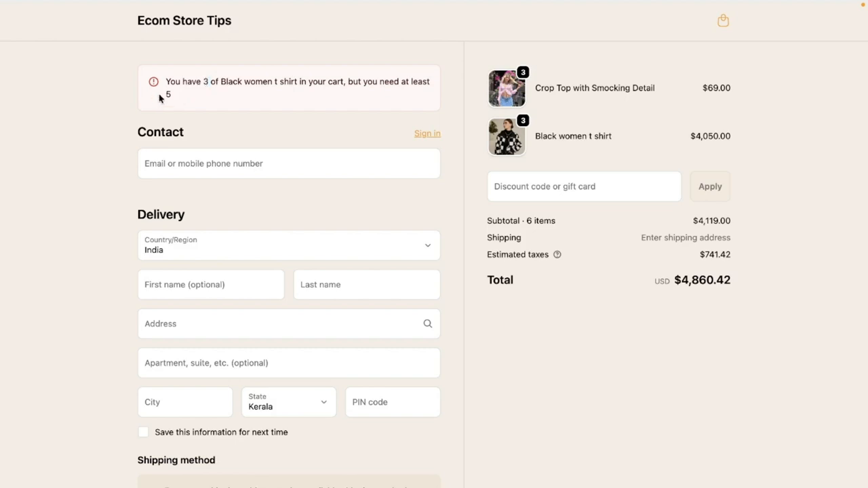Click the Total label
Screen dimensions: 868x488
pyautogui.click(x=500, y=280)
